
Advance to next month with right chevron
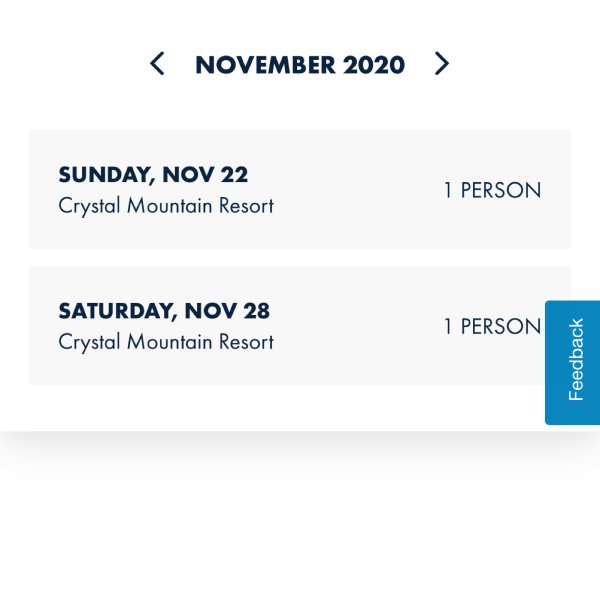(442, 64)
